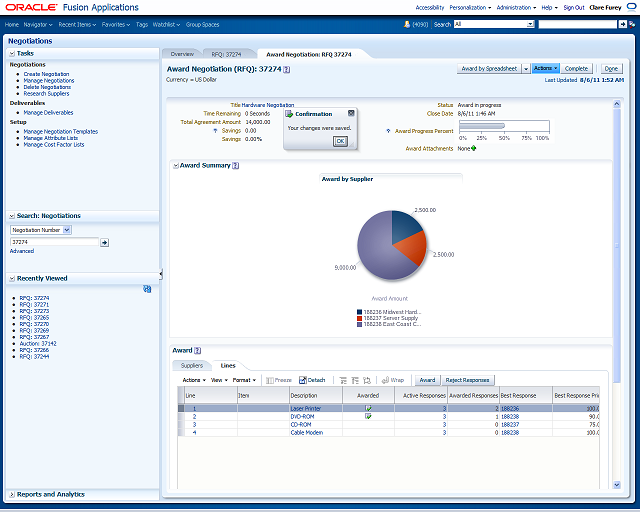Click the Savings info icon
Viewport: 640px width, 512px height.
click(216, 131)
